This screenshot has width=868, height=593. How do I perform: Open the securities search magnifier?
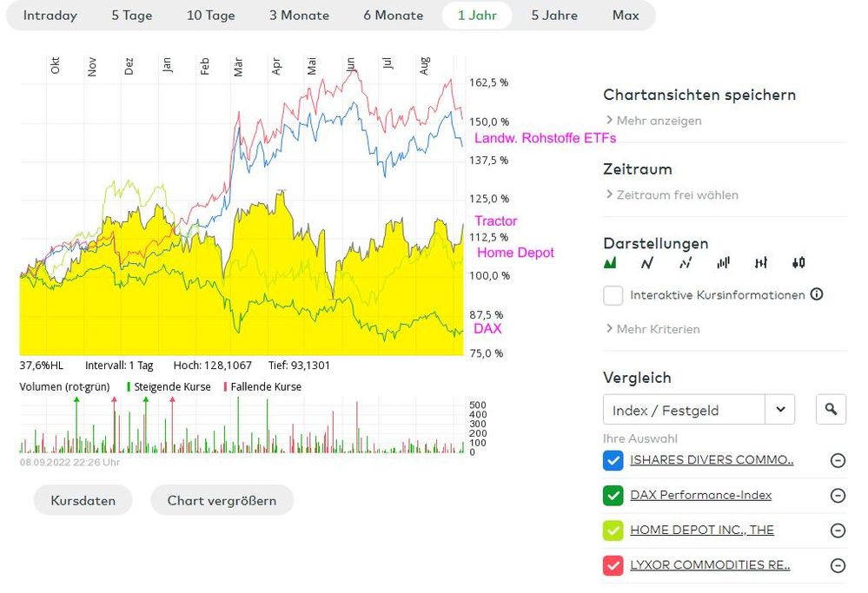pos(831,409)
